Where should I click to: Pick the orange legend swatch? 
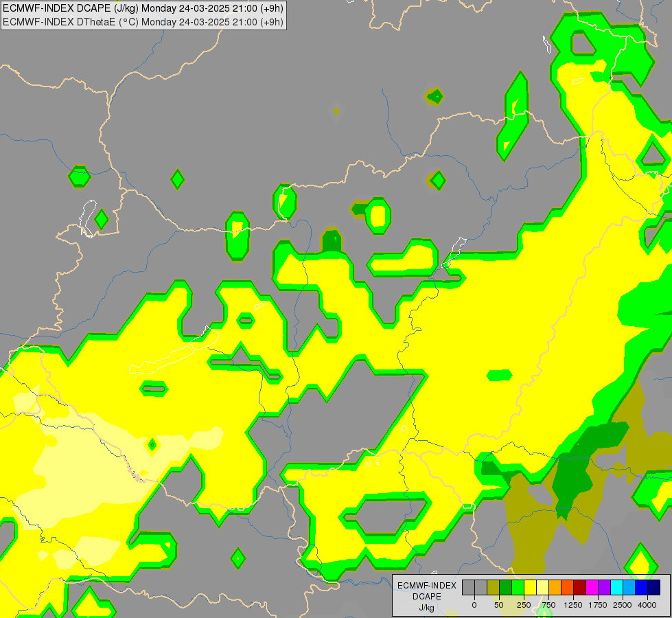555,587
